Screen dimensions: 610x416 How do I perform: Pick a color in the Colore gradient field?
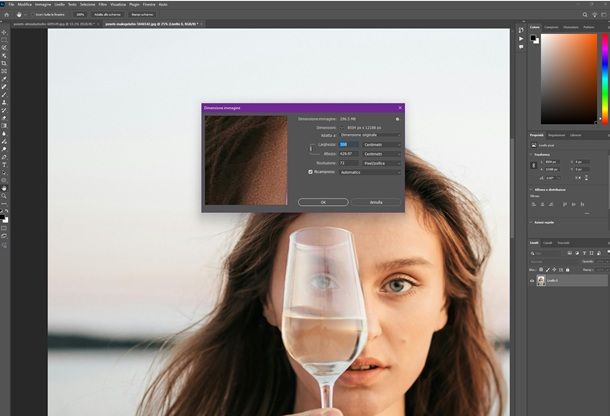tap(569, 79)
